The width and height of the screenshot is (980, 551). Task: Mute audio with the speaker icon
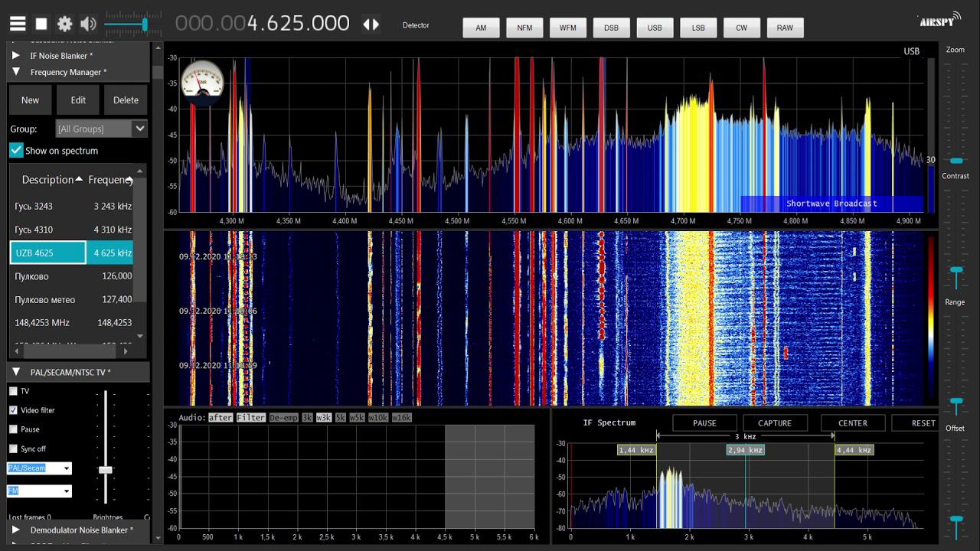pos(89,24)
